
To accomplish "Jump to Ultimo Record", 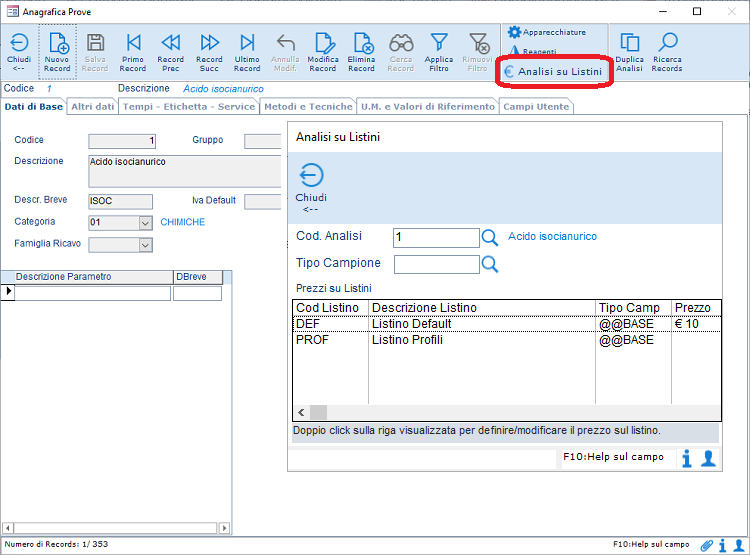I will (x=247, y=52).
